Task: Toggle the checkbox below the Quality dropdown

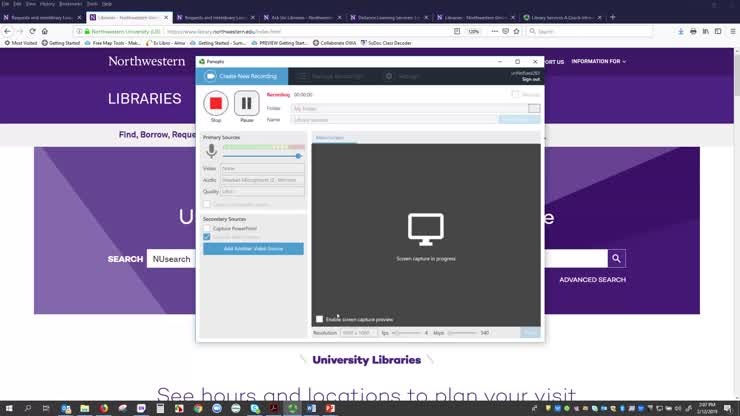Action: point(207,204)
